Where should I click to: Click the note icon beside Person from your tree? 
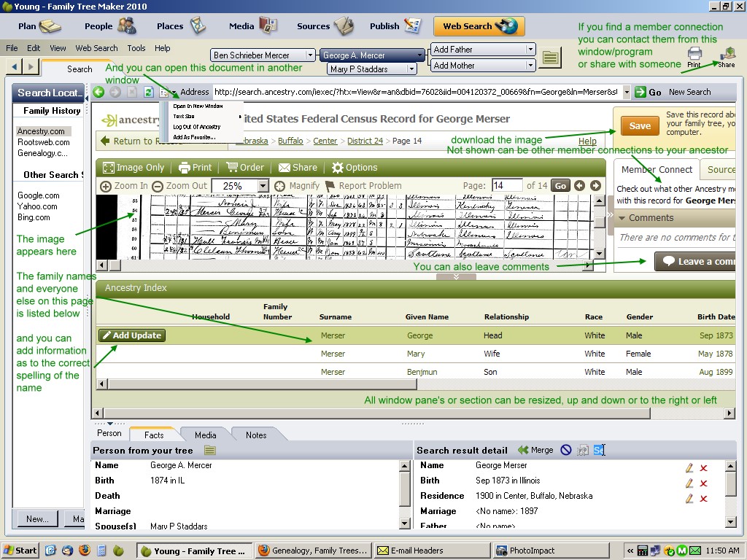point(210,450)
